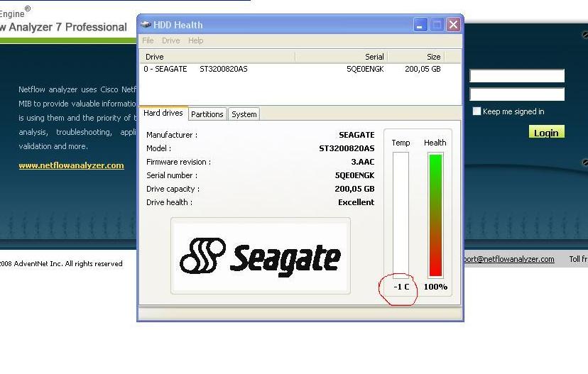
Task: Open the Drive menu in HDD Health
Action: [170, 40]
